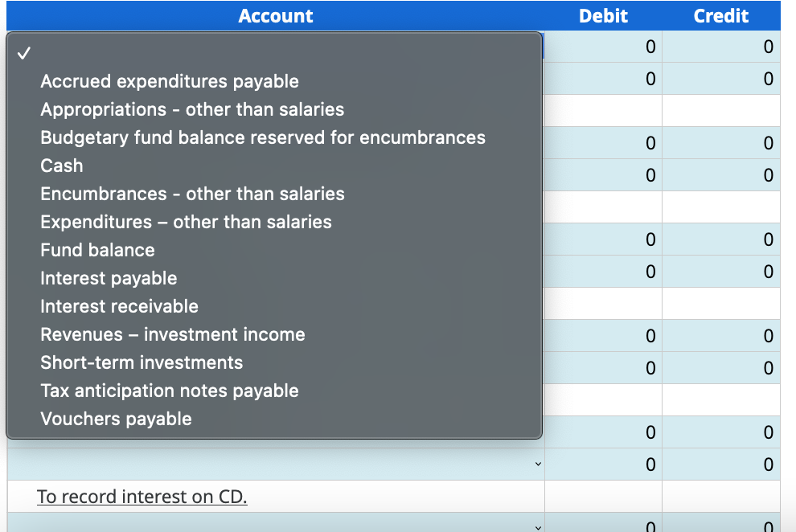Pick Budgetary fund balance reserved for encumbrances
The image size is (796, 532).
click(x=274, y=137)
